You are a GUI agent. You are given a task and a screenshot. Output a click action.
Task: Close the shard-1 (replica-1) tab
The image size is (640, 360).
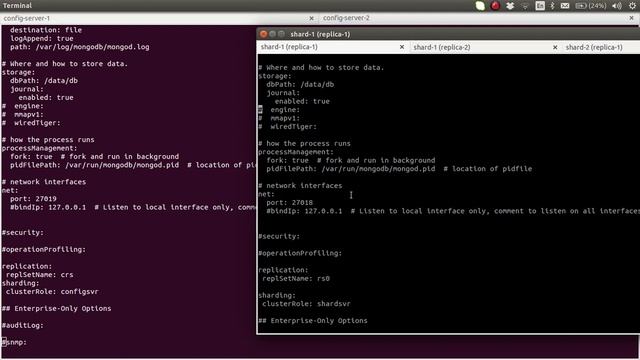click(402, 47)
